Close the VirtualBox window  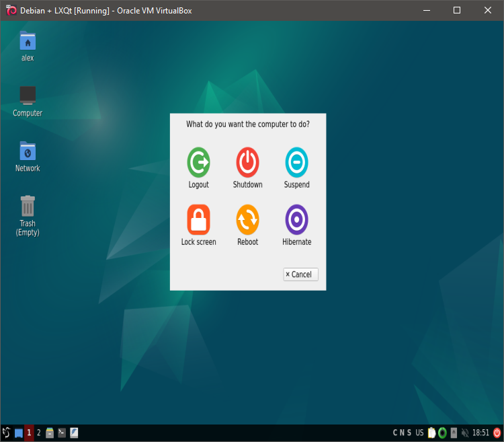click(488, 10)
